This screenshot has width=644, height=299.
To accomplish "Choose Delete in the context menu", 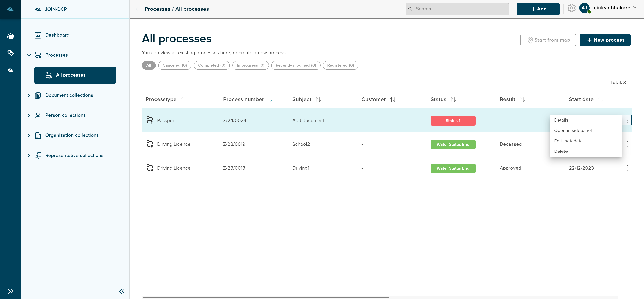I will click(x=561, y=151).
